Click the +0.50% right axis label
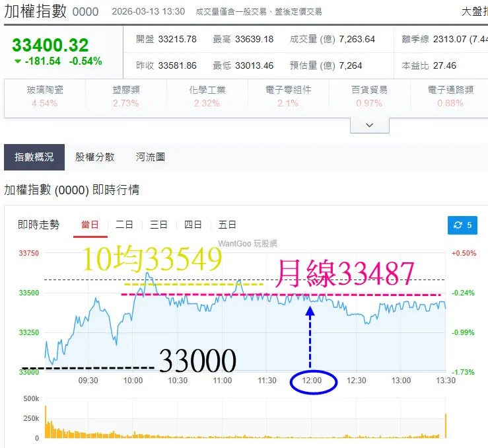 pyautogui.click(x=464, y=253)
